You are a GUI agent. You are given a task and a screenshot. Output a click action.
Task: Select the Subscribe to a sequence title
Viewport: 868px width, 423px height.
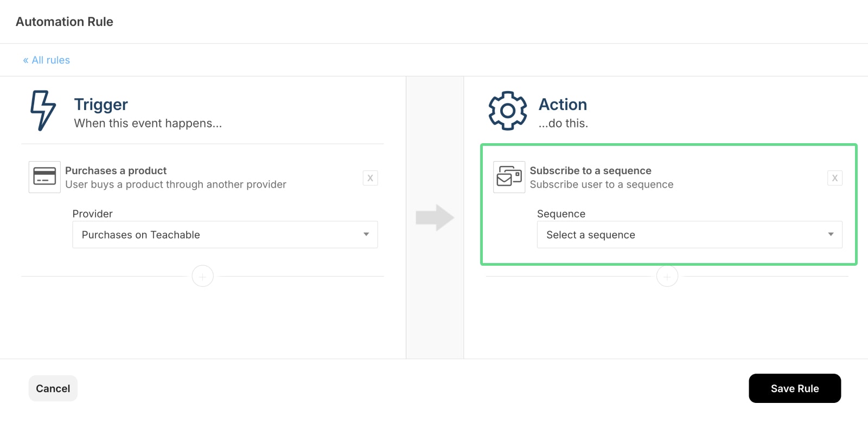pyautogui.click(x=590, y=171)
